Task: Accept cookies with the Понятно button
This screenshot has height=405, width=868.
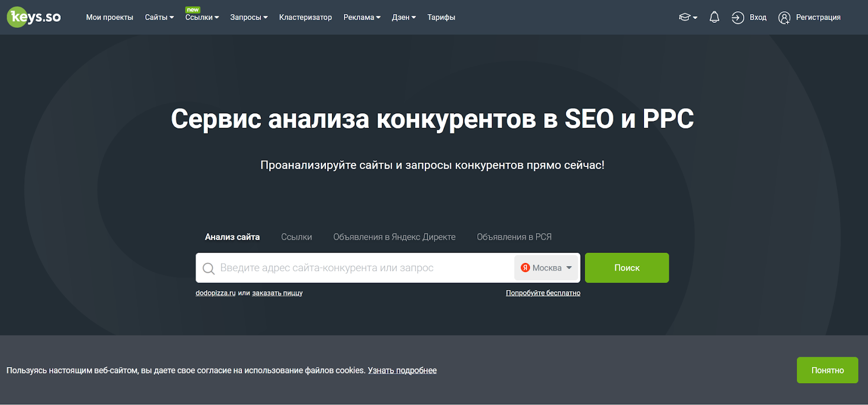Action: 827,370
